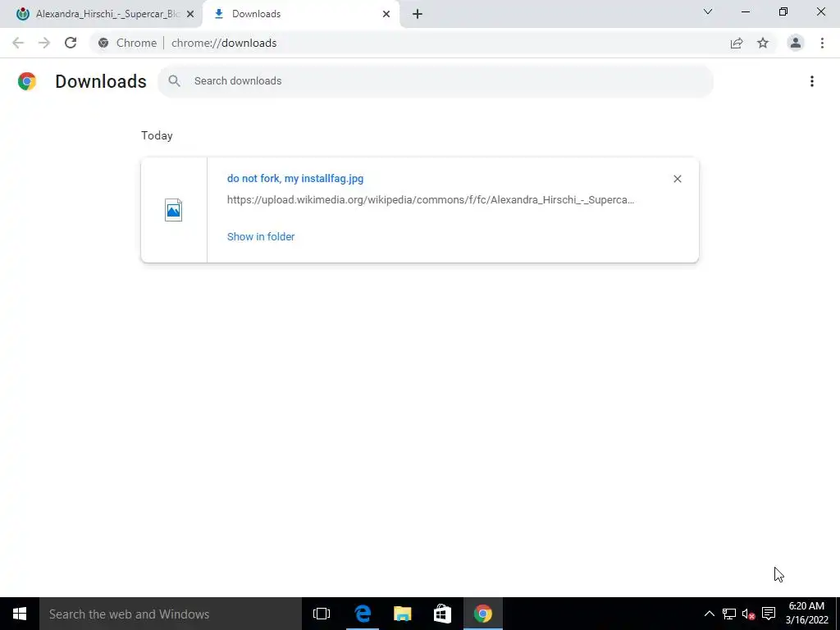Click Search the web and Windows box

[171, 614]
